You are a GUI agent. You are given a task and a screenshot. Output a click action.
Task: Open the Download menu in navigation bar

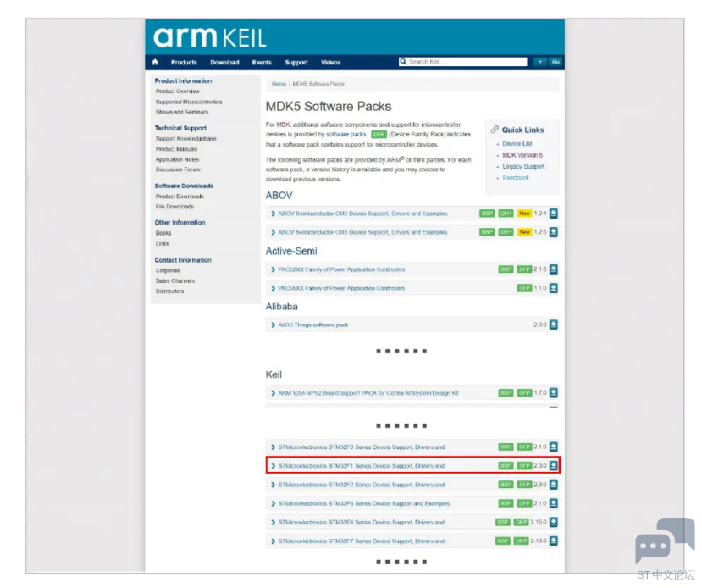tap(224, 62)
